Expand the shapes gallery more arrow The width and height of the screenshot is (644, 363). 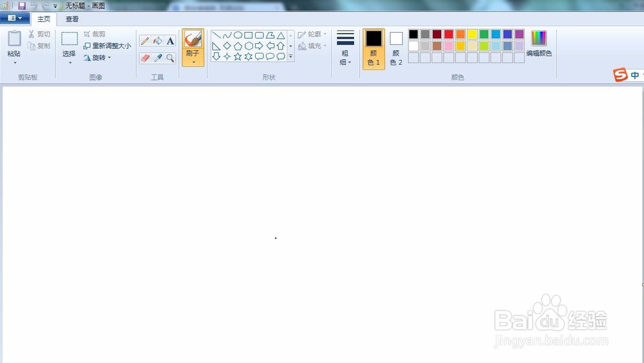click(x=291, y=56)
